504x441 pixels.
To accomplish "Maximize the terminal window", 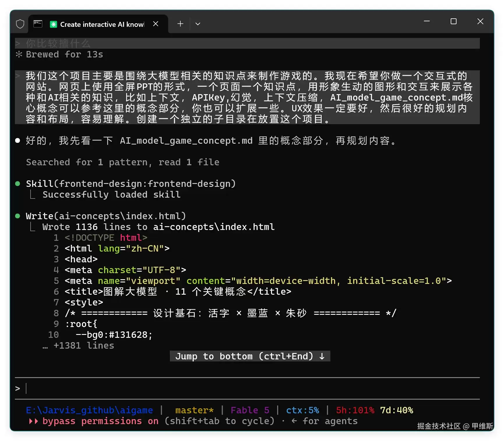I will [453, 21].
